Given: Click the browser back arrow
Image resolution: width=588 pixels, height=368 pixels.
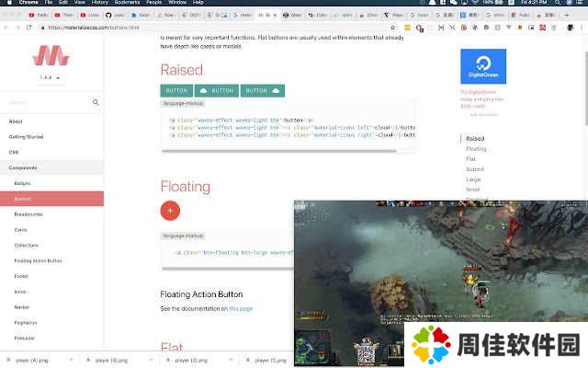Looking at the screenshot, I should coord(7,28).
